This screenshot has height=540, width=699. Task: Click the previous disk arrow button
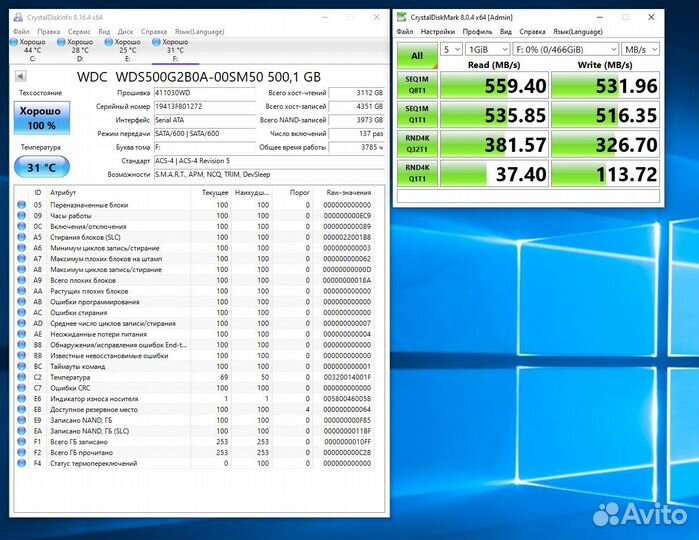coord(20,76)
